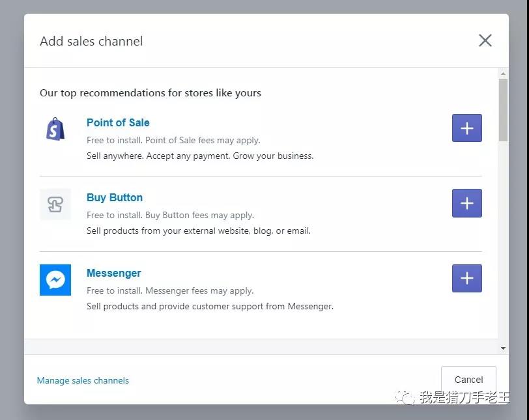Click the scrollbar up arrow
The image size is (529, 420).
click(503, 73)
